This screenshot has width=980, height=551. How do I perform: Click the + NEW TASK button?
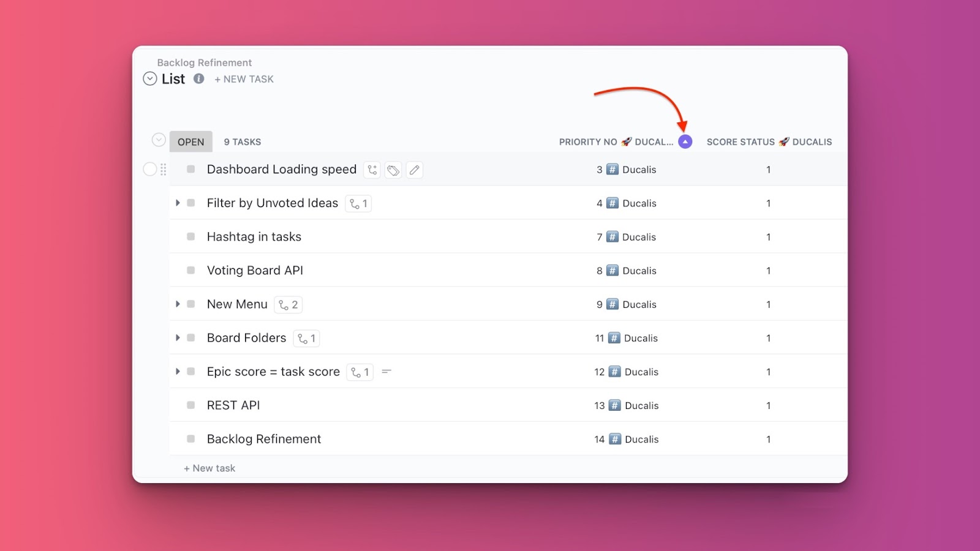244,80
